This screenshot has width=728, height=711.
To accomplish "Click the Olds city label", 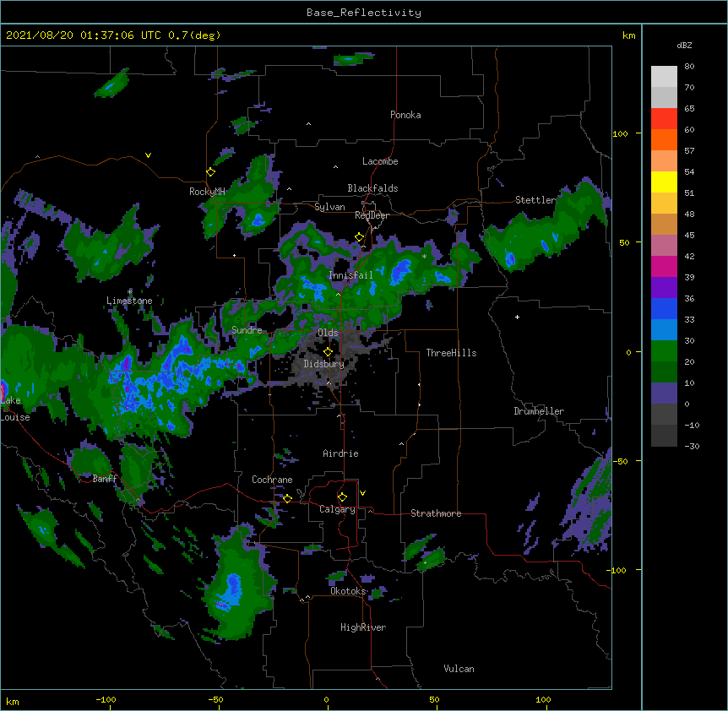I will coord(328,333).
